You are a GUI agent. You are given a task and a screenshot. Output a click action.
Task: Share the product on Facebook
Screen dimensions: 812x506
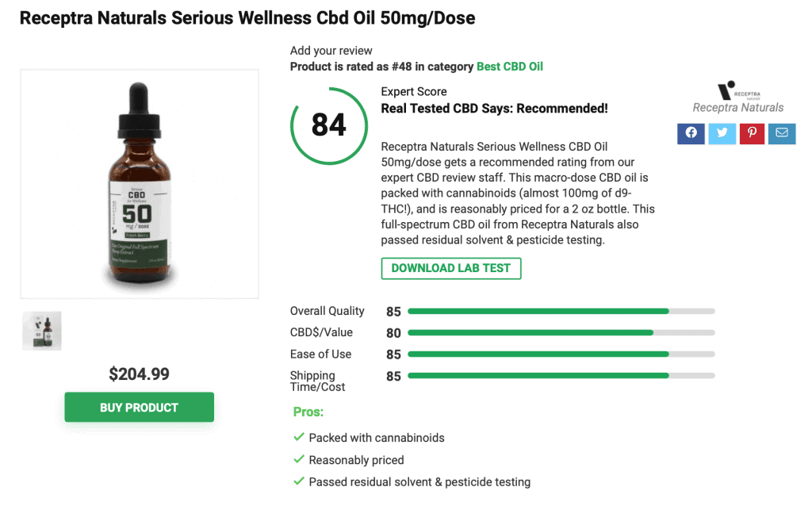[x=690, y=133]
